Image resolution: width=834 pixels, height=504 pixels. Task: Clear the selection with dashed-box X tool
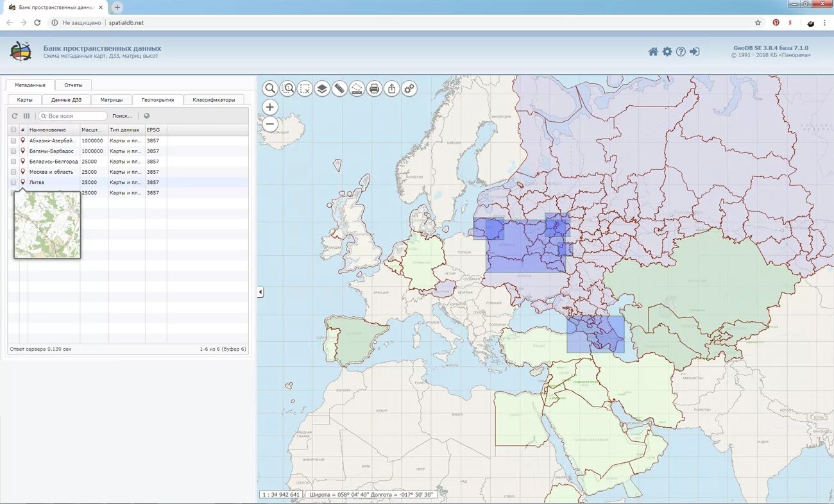pos(305,88)
